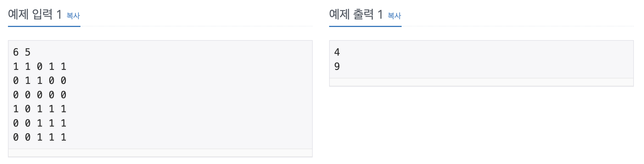Click the blue underline beneath 예제 입력 1
The width and height of the screenshot is (644, 164).
pos(44,26)
